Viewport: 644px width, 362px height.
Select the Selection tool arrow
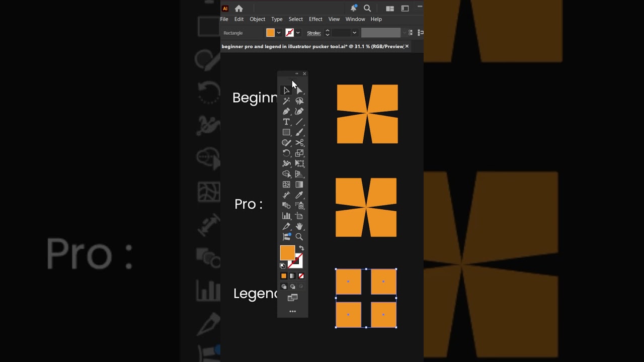point(286,90)
